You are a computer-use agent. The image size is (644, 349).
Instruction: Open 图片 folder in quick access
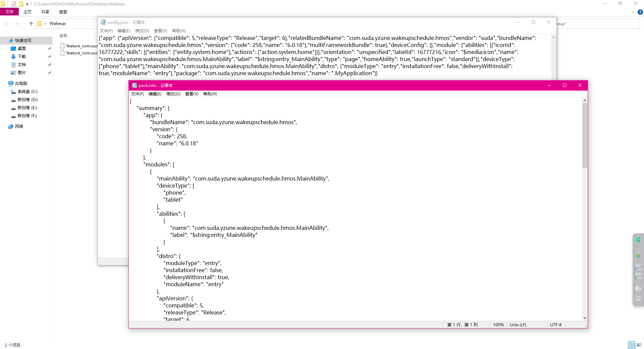point(21,73)
